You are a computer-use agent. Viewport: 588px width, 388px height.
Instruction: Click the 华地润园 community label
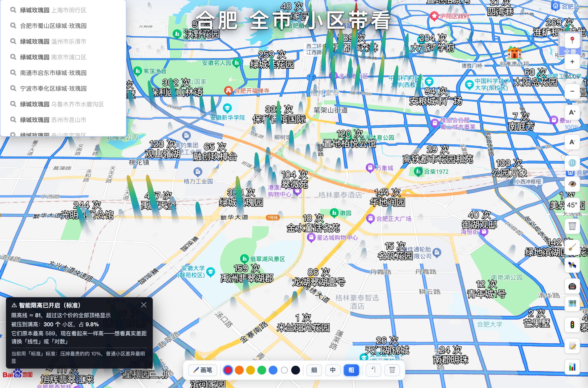click(x=387, y=202)
